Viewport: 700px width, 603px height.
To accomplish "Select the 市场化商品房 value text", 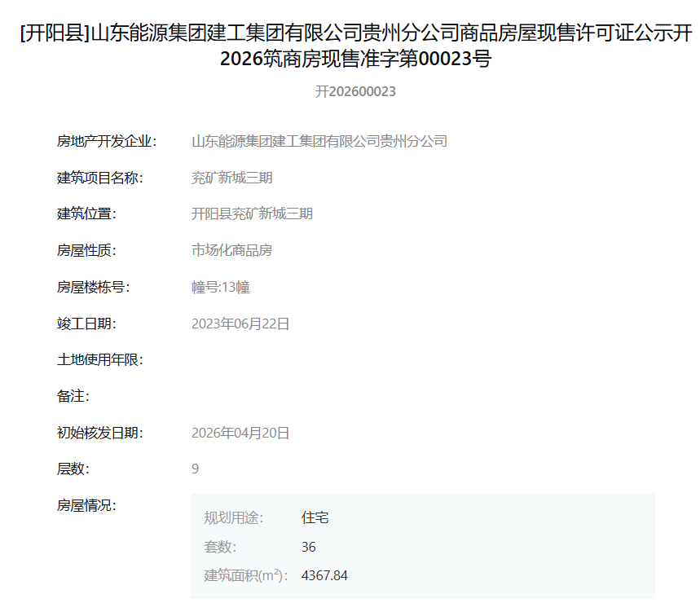I will click(x=231, y=250).
